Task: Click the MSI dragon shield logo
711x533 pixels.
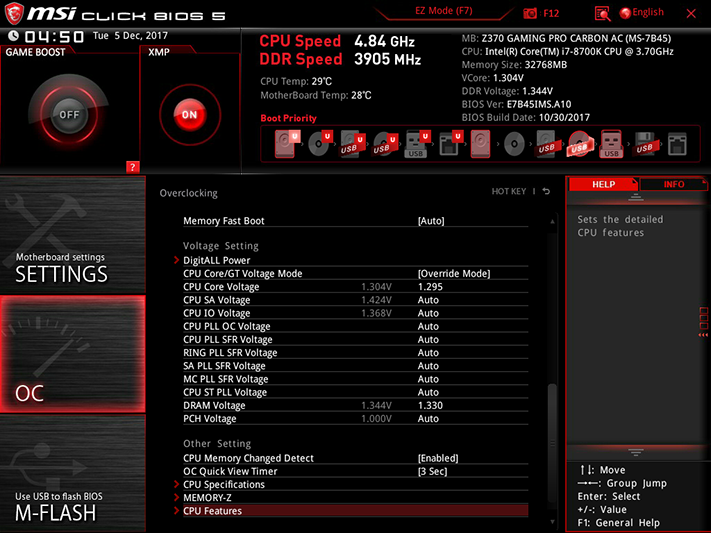Action: [x=14, y=13]
